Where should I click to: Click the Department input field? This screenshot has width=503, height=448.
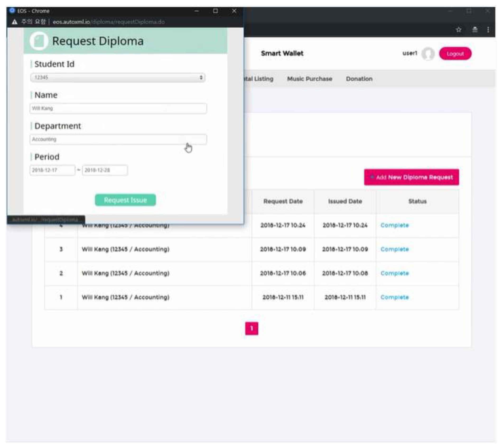pyautogui.click(x=118, y=139)
